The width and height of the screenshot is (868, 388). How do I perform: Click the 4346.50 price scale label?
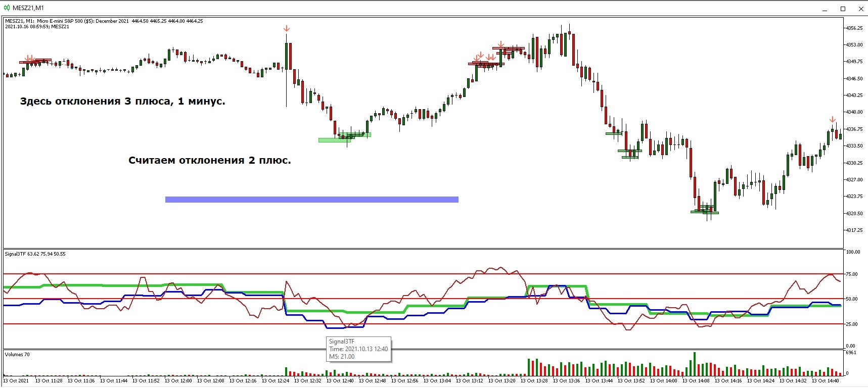(x=854, y=79)
